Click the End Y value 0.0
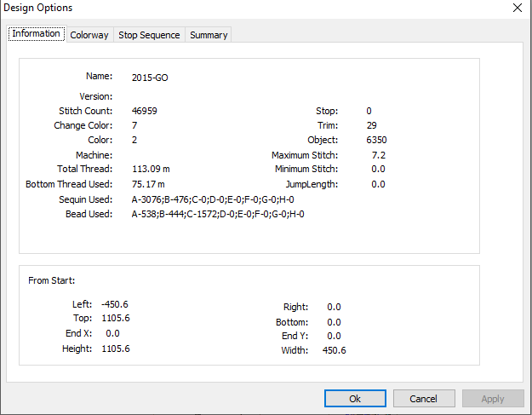 334,336
